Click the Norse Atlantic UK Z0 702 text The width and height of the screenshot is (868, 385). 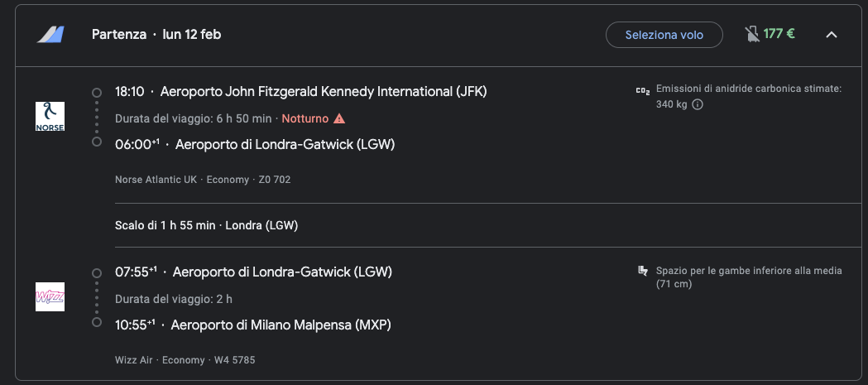tap(203, 180)
